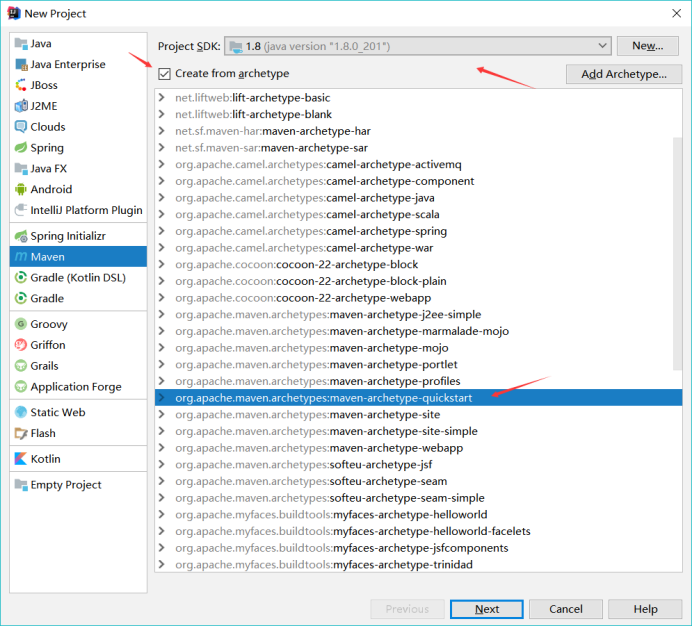Expand maven-archetype-quickstart row chevron
This screenshot has width=692, height=627.
162,398
